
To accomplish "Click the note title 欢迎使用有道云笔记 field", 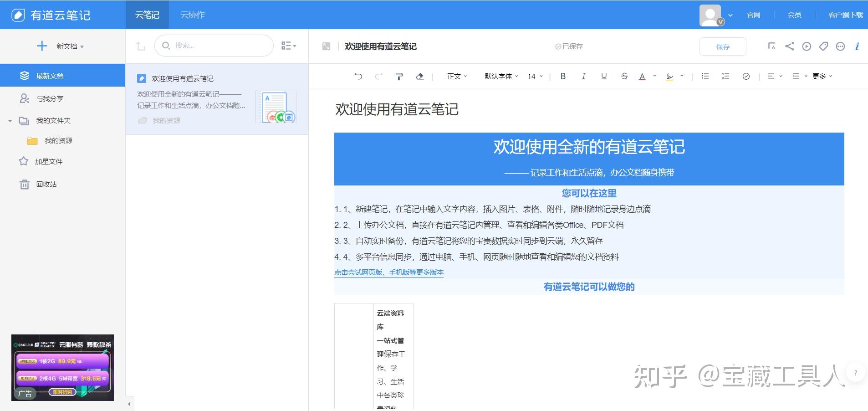I will coord(381,46).
